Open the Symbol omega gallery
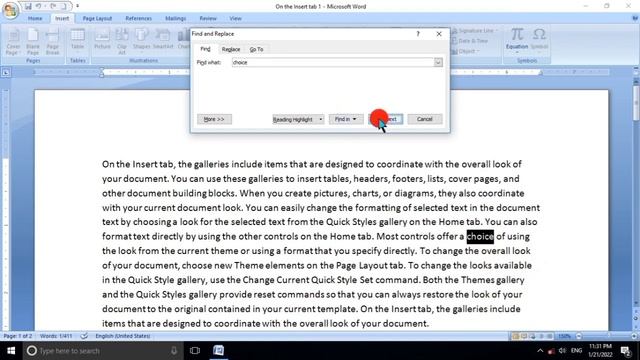Viewport: 640px width, 360px height. pyautogui.click(x=539, y=40)
